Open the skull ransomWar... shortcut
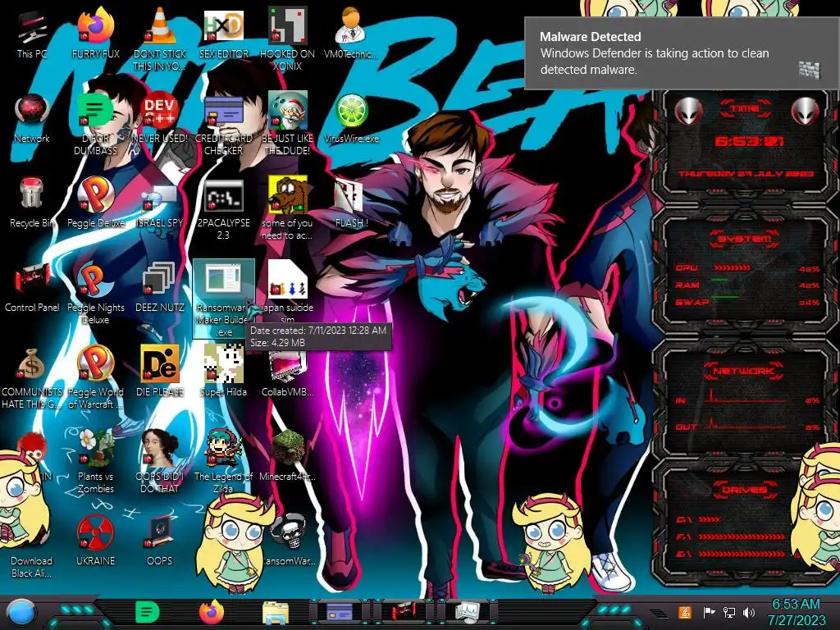Screen dimensions: 840x630 tap(290, 540)
